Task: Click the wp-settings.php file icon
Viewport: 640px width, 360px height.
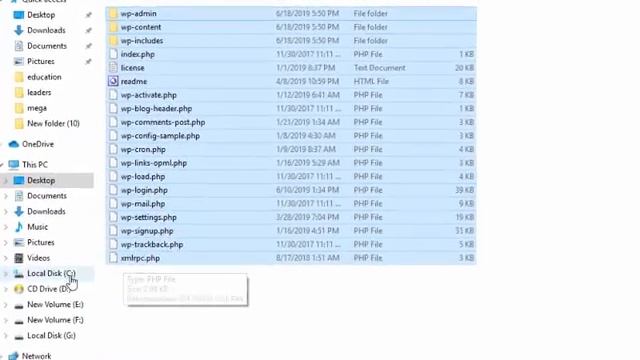Action: click(113, 217)
